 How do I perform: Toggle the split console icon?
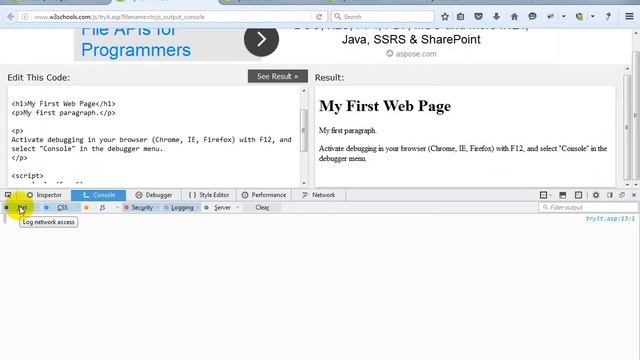(x=562, y=195)
